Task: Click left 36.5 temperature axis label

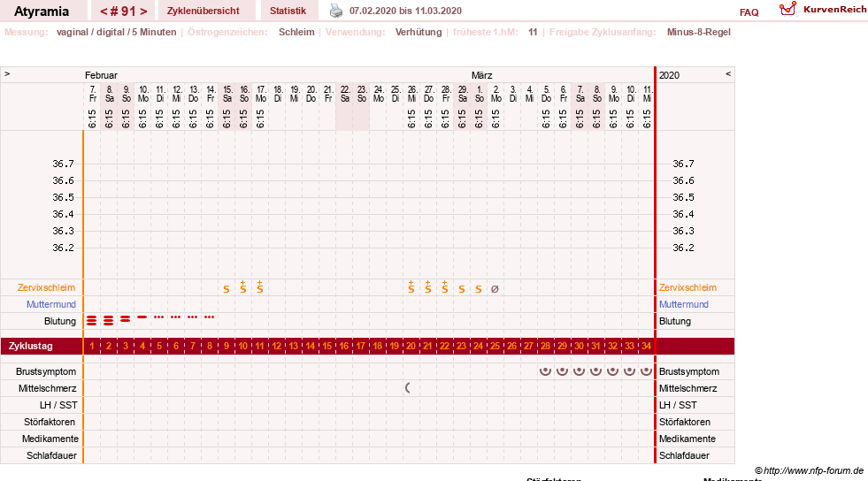Action: (63, 197)
